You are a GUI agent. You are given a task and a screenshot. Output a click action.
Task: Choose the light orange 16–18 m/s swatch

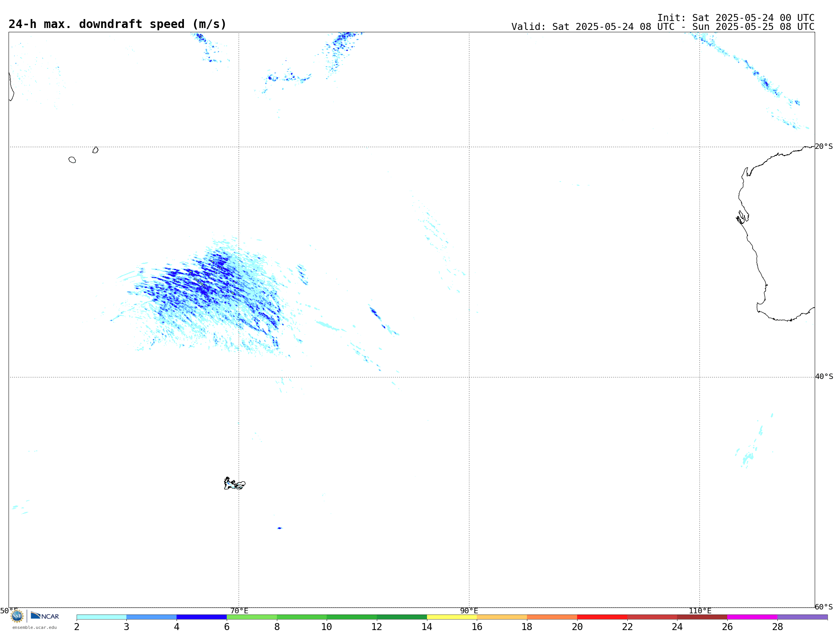pyautogui.click(x=502, y=617)
